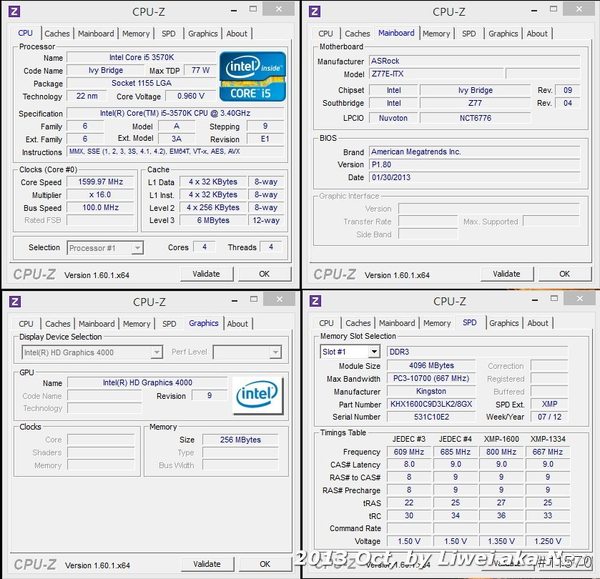600x579 pixels.
Task: Click OK button in Graphics window
Action: pyautogui.click(x=265, y=564)
